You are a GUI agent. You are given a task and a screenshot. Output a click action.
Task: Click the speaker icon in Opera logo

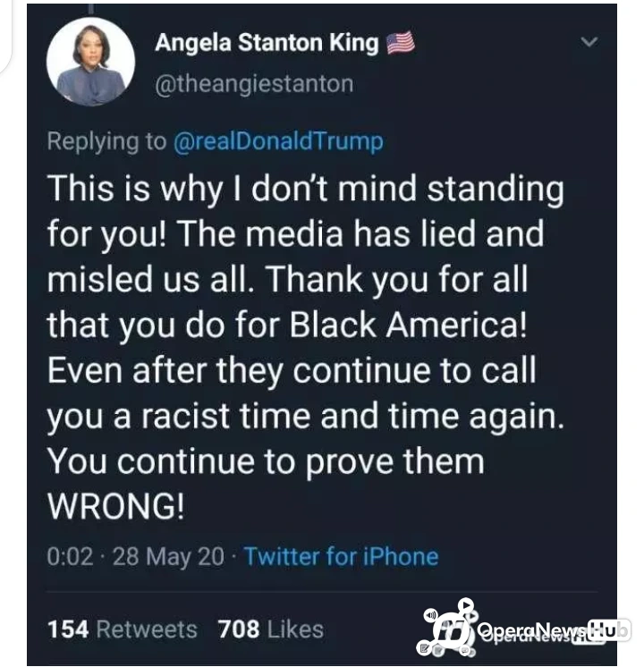click(x=431, y=614)
